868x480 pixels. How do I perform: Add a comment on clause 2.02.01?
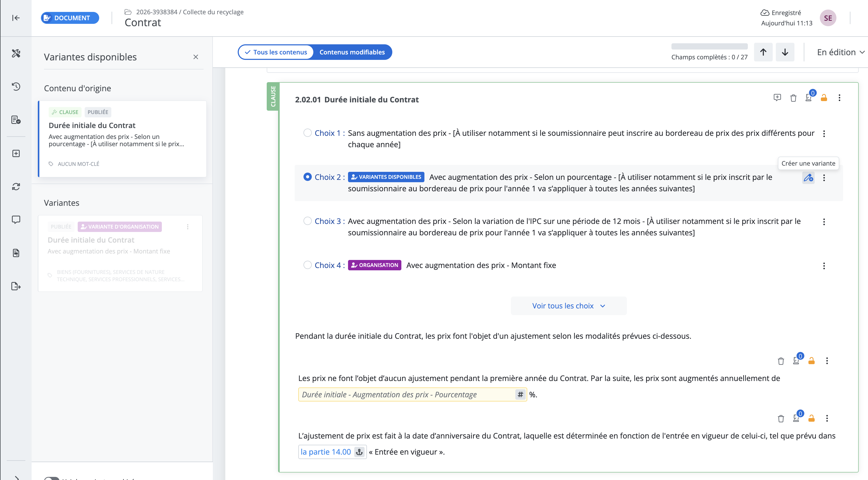click(x=777, y=98)
